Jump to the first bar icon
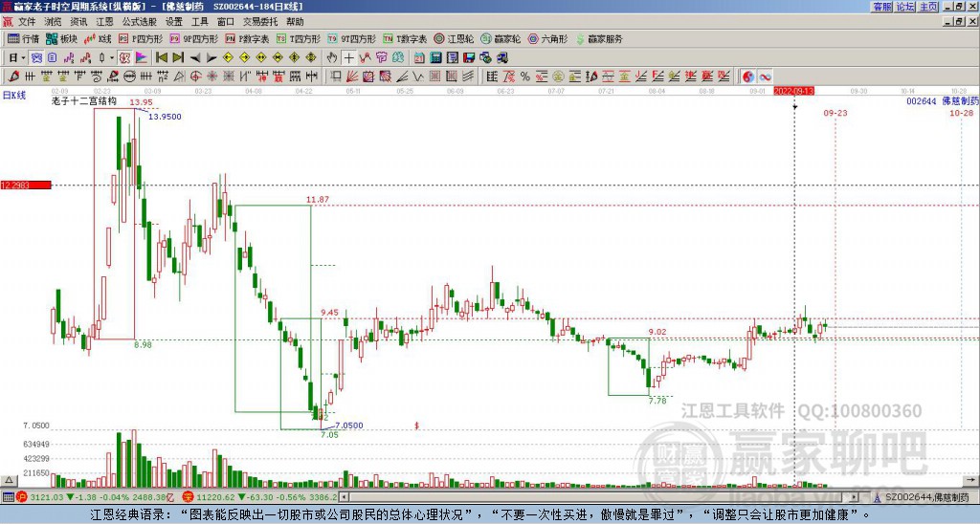The width and height of the screenshot is (980, 524). 162,58
